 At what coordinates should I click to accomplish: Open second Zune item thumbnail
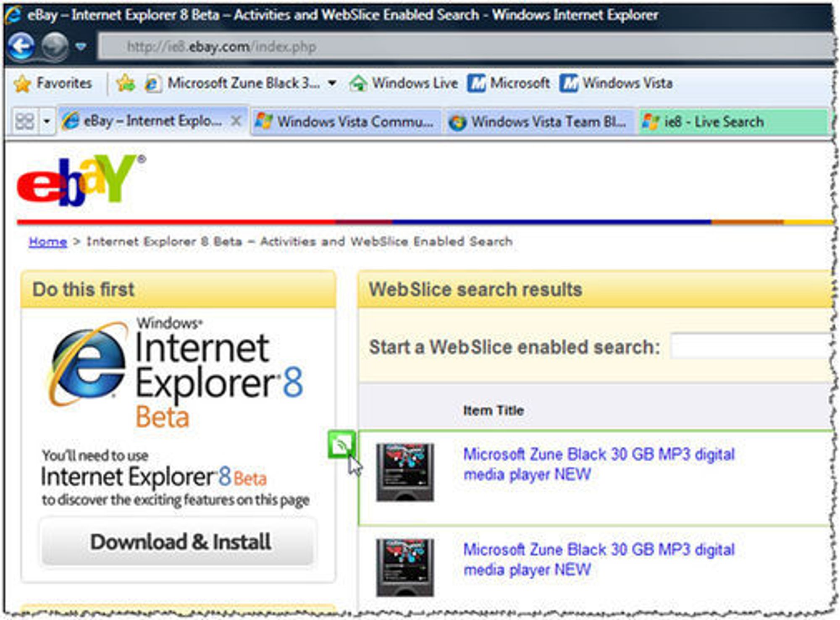click(405, 568)
